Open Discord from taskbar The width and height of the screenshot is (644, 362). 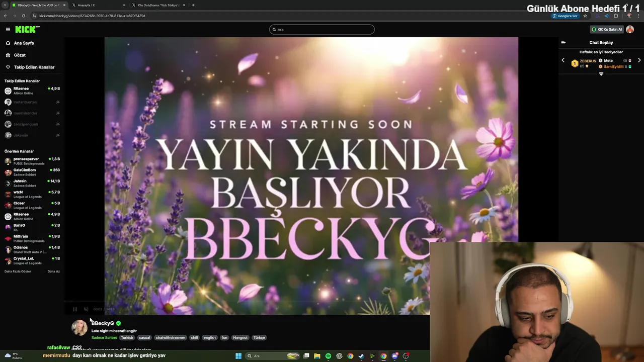click(x=394, y=356)
